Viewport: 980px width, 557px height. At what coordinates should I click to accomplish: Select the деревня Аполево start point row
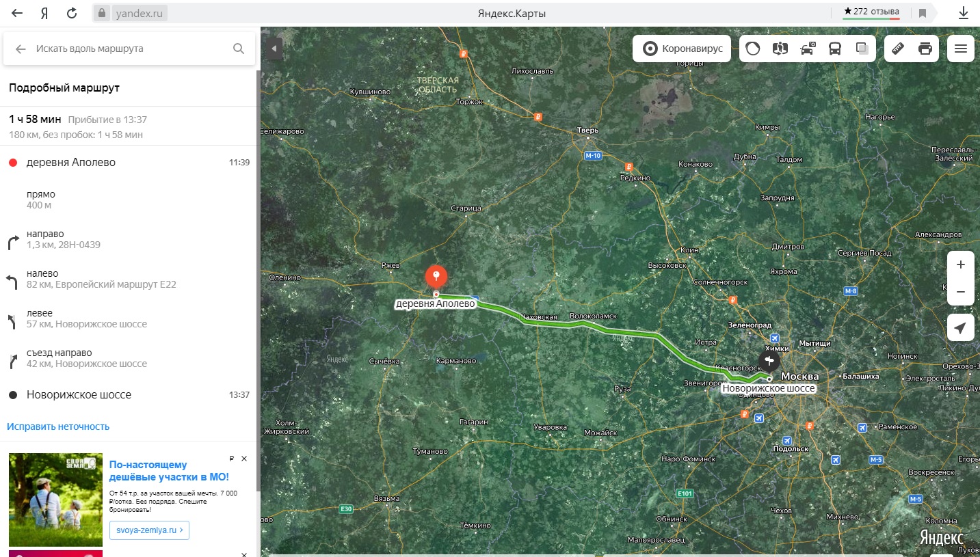coord(130,163)
